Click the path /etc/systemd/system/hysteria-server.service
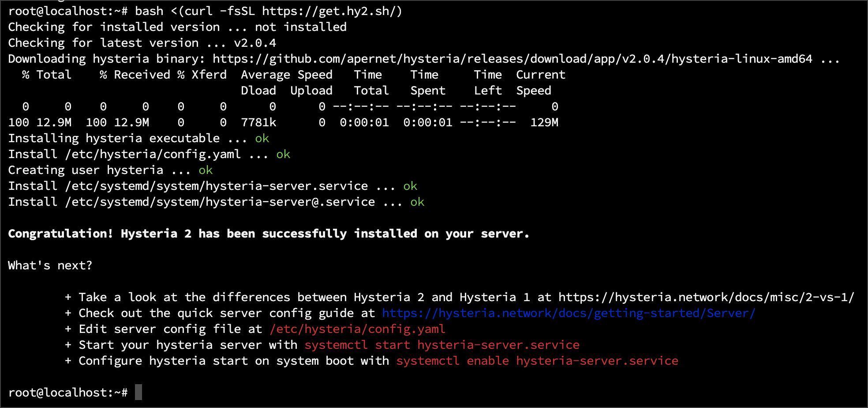 [x=216, y=186]
